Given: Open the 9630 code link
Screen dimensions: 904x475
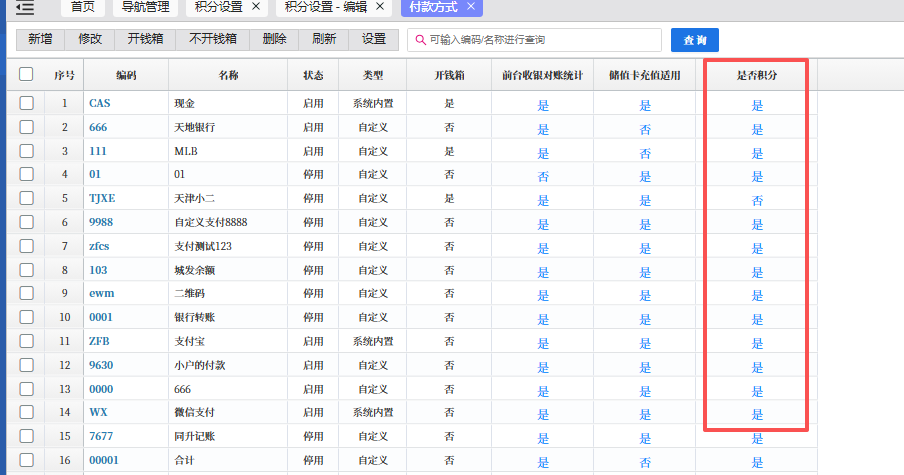Looking at the screenshot, I should 101,365.
